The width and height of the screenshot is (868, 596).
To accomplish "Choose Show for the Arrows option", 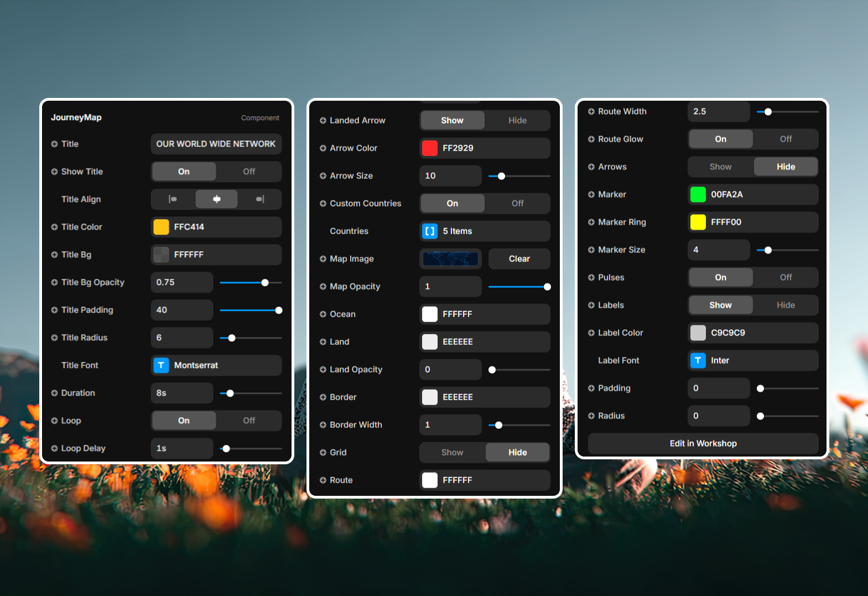I will pos(720,167).
